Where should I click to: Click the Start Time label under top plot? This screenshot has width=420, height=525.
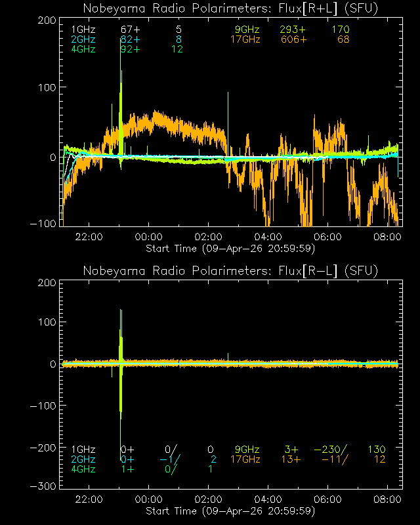230,249
